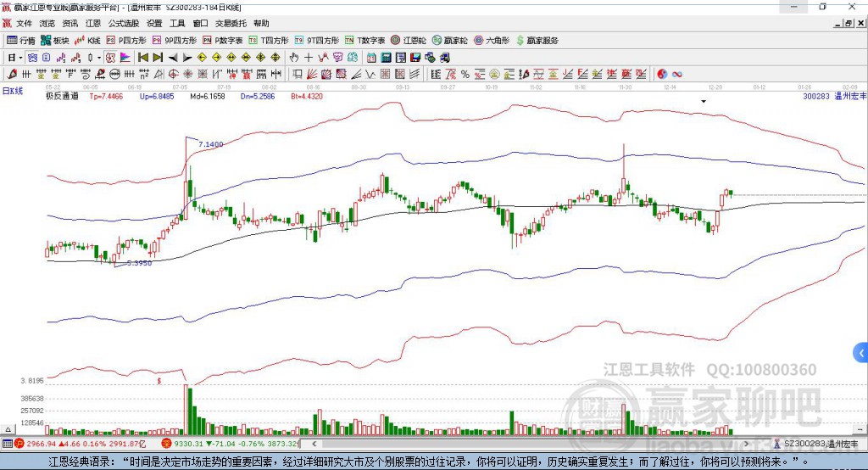Click the save floppy disk icon
The width and height of the screenshot is (868, 470).
415,58
